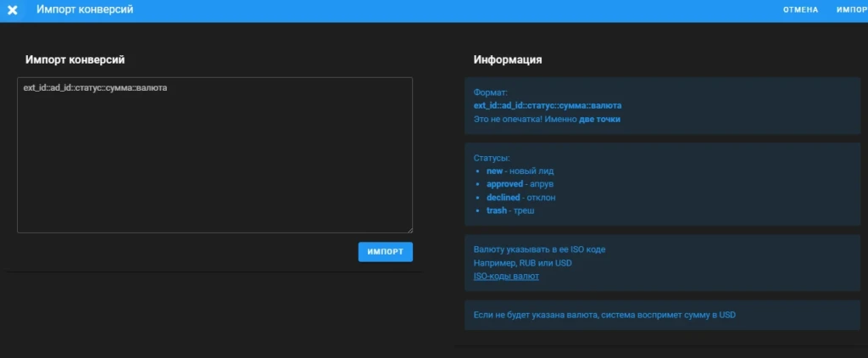Click the Например, RUB или USD line
This screenshot has height=358, width=868.
[x=522, y=263]
